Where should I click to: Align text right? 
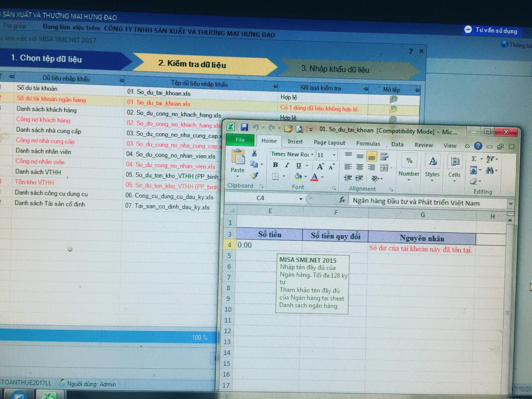[x=371, y=167]
